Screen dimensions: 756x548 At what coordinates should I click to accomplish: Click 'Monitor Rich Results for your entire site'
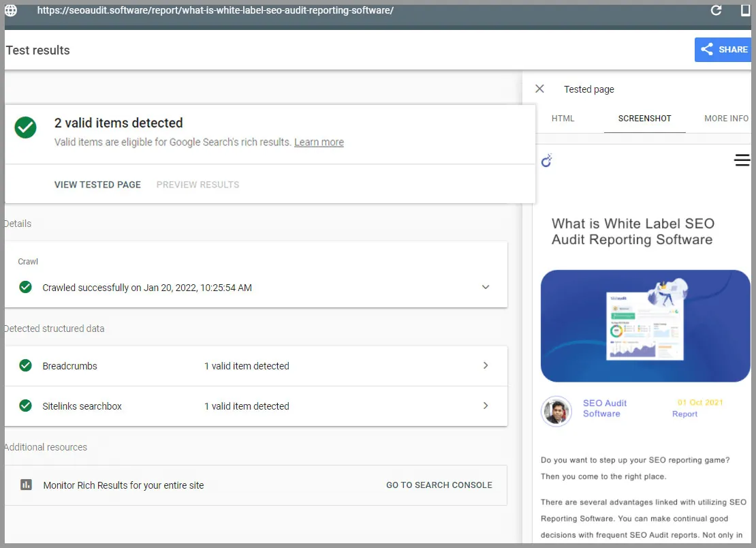coord(123,485)
